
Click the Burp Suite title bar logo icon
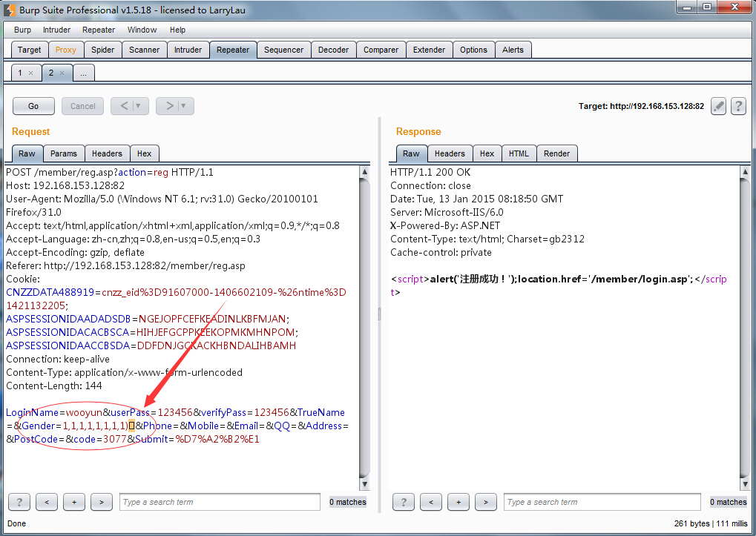coord(10,10)
